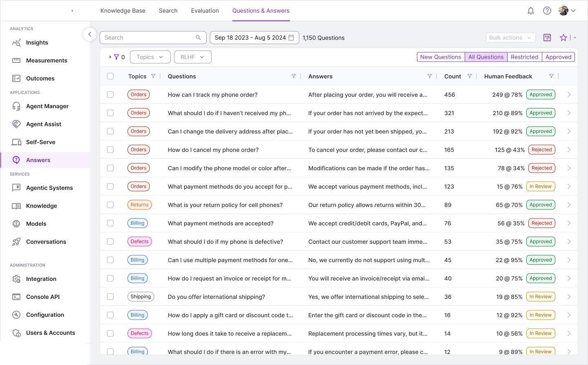The width and height of the screenshot is (588, 365).
Task: Switch to the Knowledge Base tab
Action: [123, 11]
